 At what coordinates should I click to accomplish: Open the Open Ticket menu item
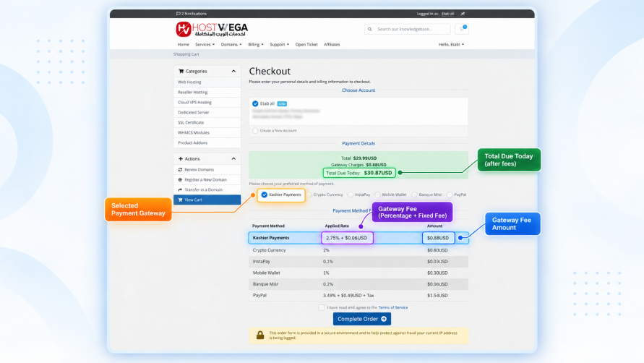(x=306, y=44)
